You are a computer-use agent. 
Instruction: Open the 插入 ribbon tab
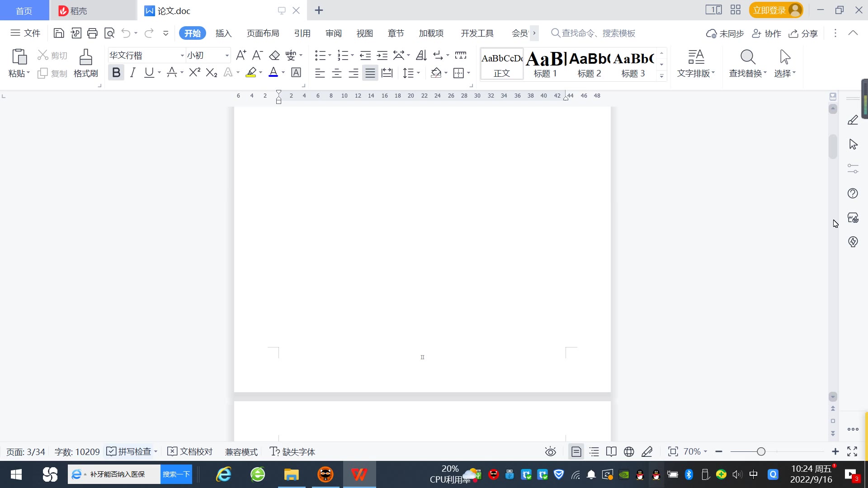tap(223, 33)
